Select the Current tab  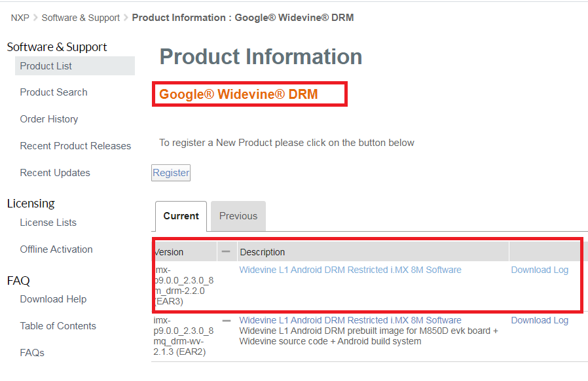[x=181, y=216]
